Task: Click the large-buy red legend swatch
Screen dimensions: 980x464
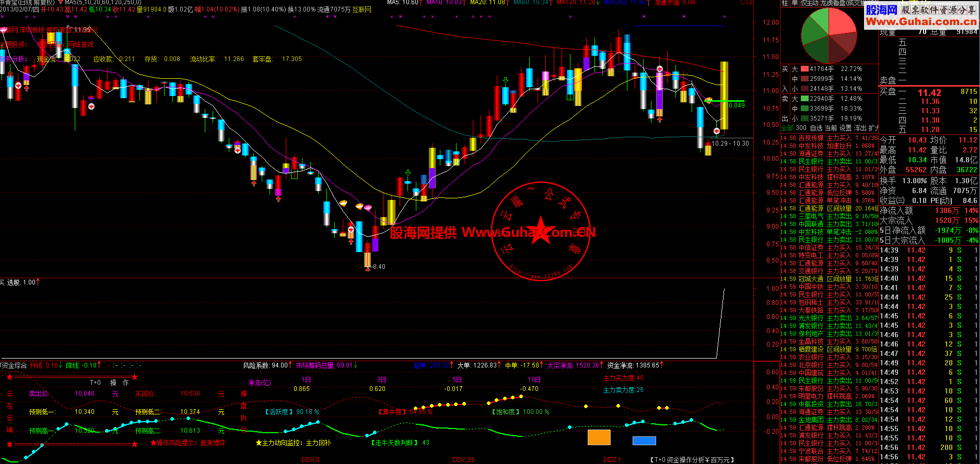Action: 804,69
